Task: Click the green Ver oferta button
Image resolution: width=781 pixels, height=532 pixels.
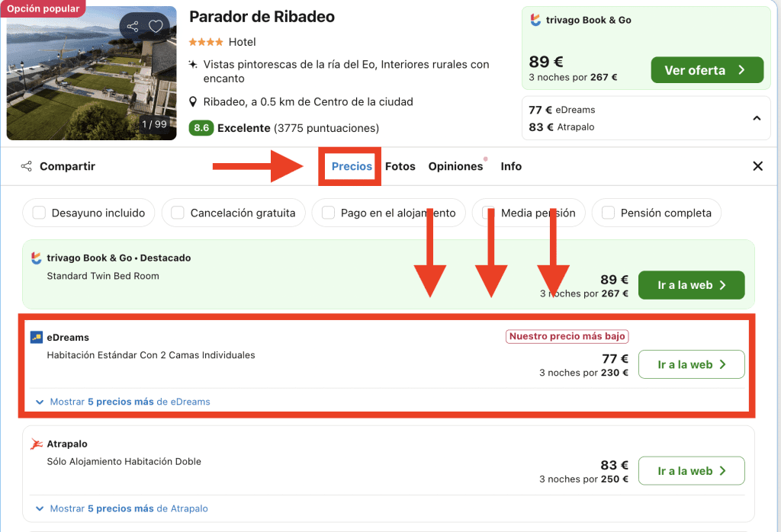Action: [x=706, y=70]
